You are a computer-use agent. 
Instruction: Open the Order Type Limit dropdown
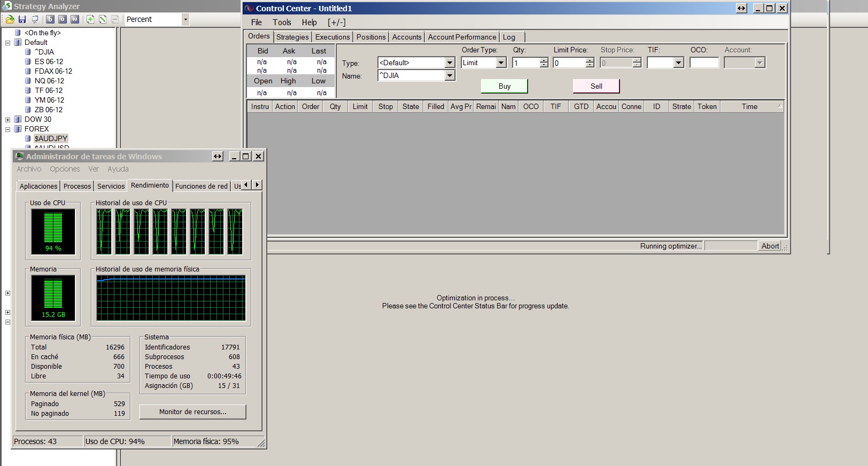pos(501,63)
